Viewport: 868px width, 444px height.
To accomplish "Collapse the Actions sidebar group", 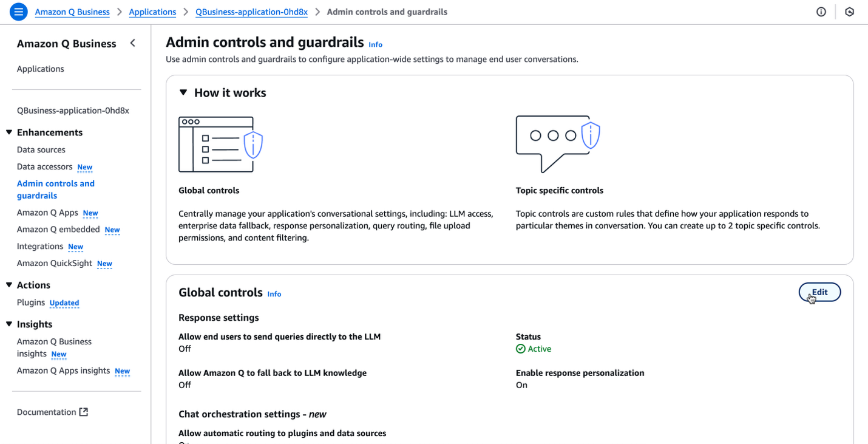I will (9, 285).
